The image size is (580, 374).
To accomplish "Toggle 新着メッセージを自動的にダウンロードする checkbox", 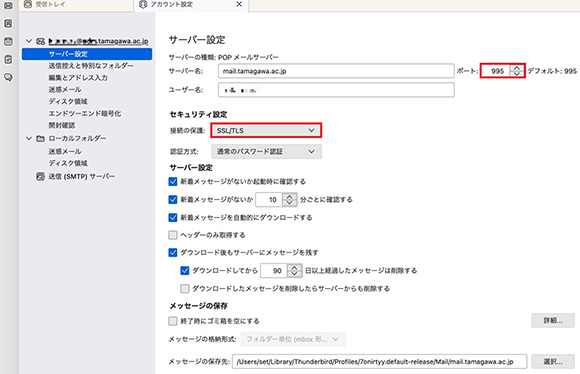I will pos(173,218).
